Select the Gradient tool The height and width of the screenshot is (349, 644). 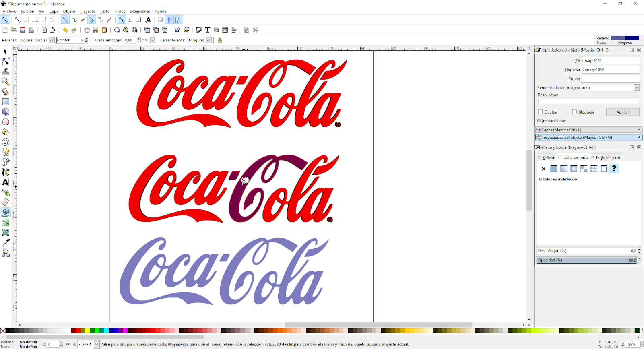[x=6, y=223]
